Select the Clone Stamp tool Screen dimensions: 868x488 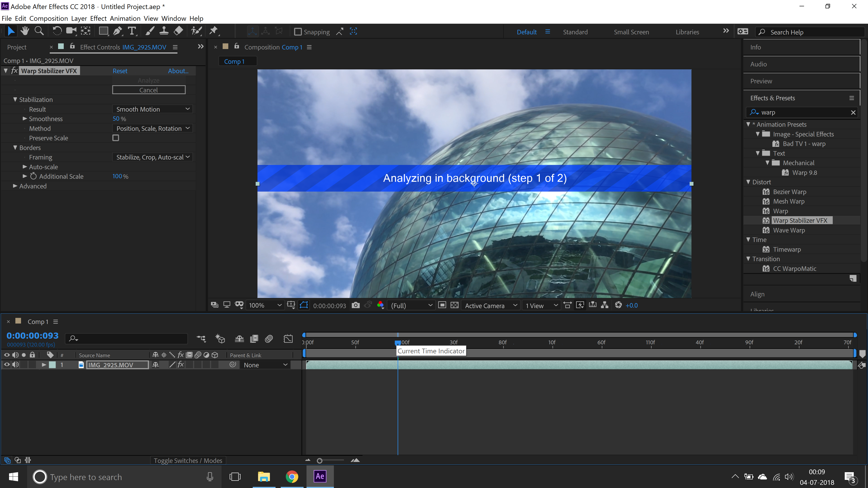pos(163,31)
